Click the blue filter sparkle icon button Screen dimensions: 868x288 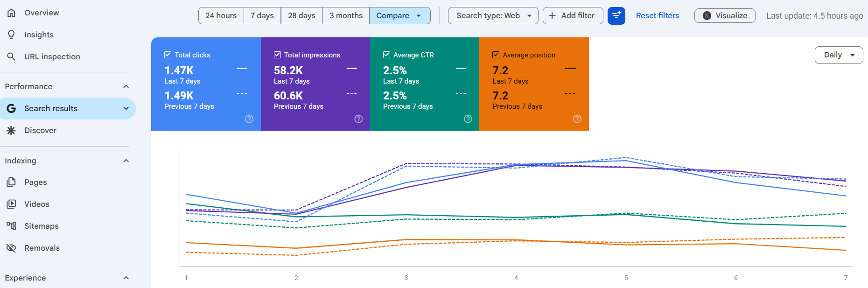click(x=616, y=16)
